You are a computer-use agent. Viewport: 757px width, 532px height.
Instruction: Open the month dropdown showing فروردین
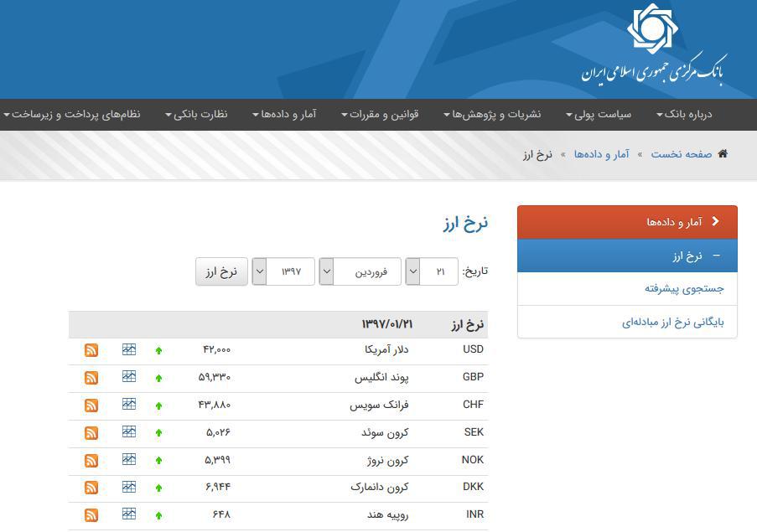pyautogui.click(x=360, y=271)
